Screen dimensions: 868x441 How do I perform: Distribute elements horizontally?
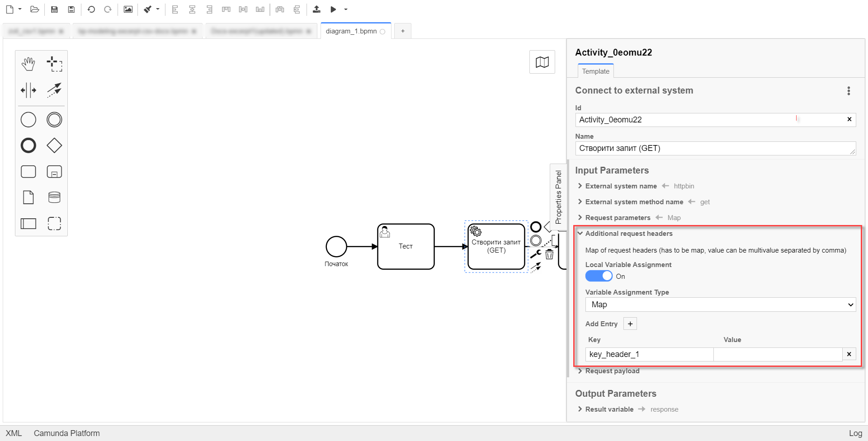pyautogui.click(x=280, y=9)
